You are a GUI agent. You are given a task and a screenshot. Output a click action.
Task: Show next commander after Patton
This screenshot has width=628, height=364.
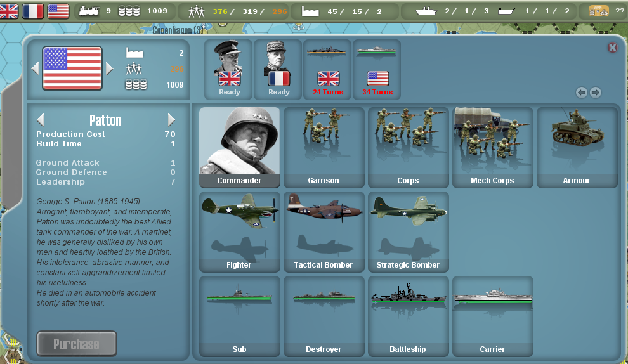pos(171,120)
